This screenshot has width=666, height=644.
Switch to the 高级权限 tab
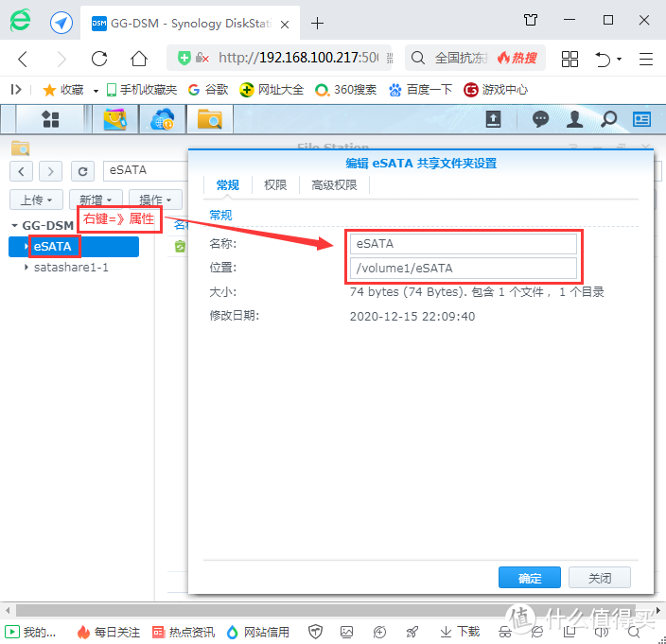coord(334,185)
